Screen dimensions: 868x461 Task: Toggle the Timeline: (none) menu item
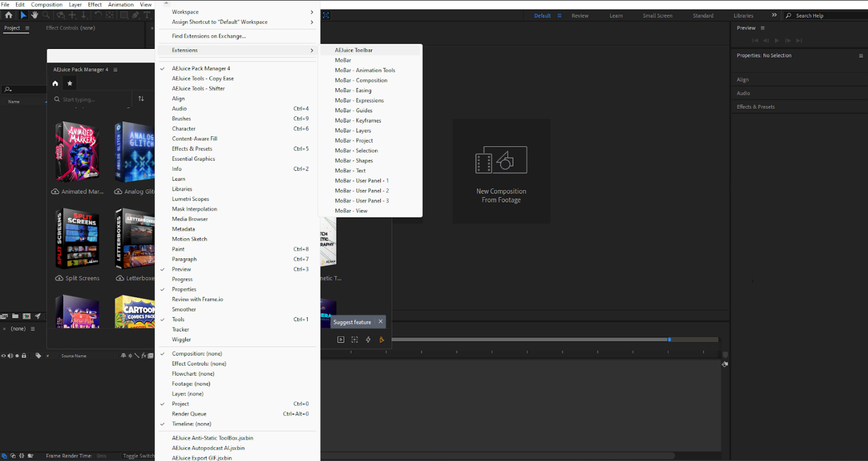tap(238, 424)
